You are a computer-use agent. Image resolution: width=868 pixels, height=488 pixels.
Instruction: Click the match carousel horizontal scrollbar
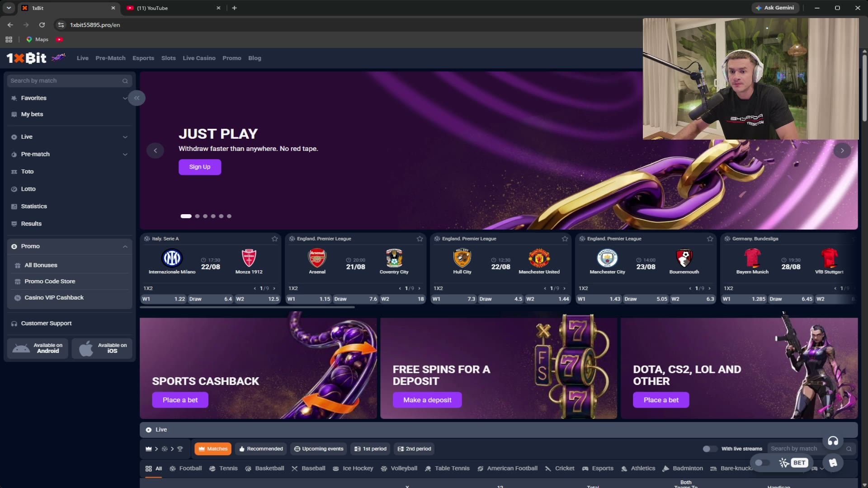tap(247, 307)
